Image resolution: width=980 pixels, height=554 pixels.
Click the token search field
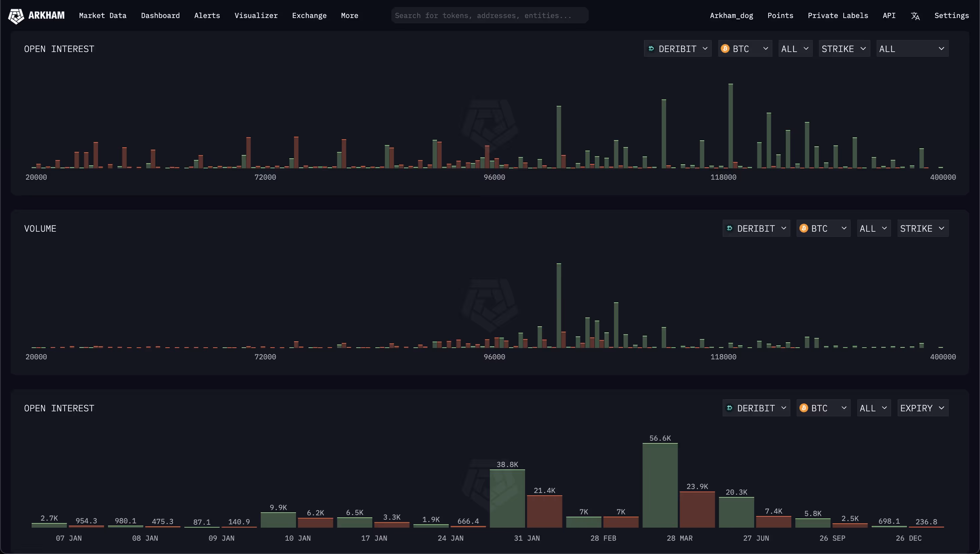pyautogui.click(x=489, y=16)
